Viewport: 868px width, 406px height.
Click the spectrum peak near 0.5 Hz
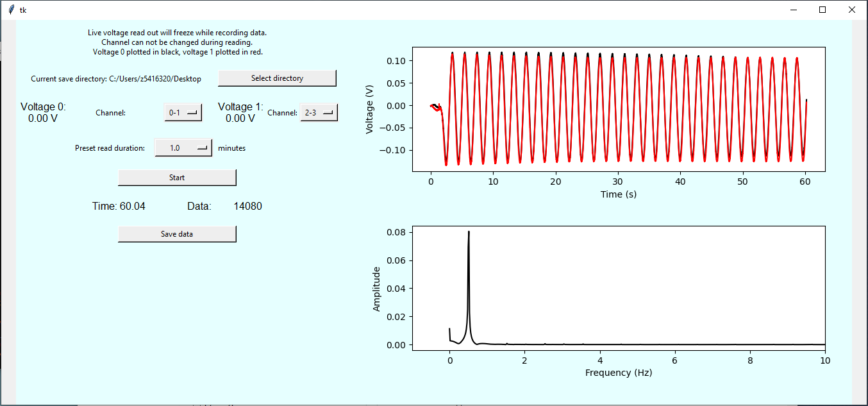(469, 232)
